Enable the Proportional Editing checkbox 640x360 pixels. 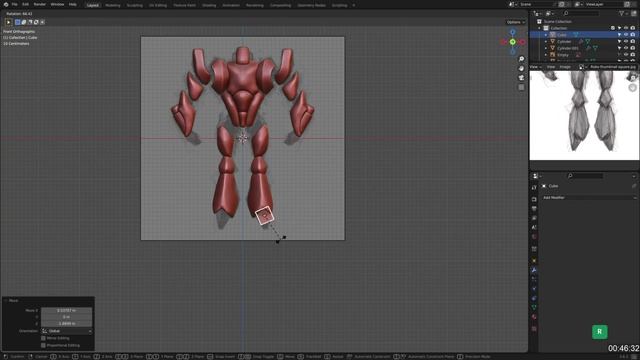pyautogui.click(x=43, y=345)
